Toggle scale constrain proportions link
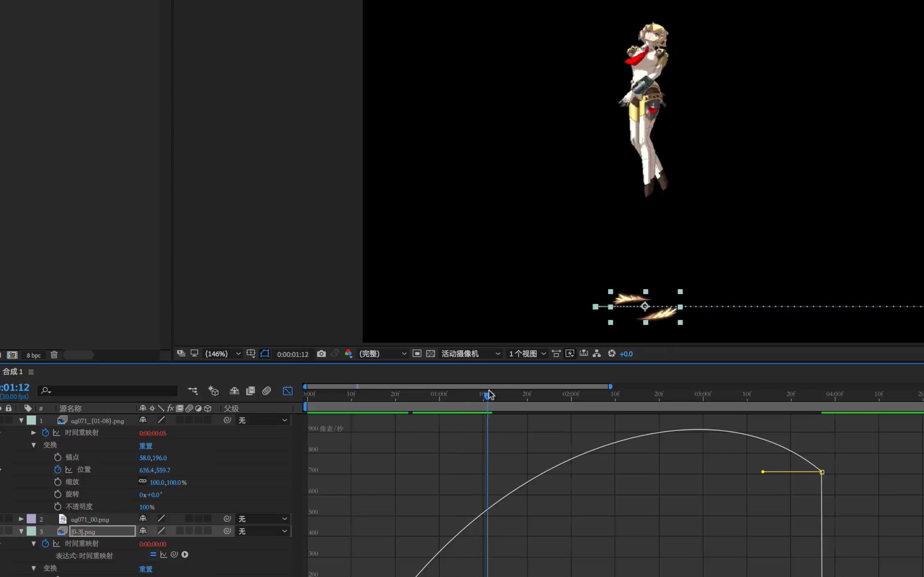The image size is (924, 577). pos(142,482)
